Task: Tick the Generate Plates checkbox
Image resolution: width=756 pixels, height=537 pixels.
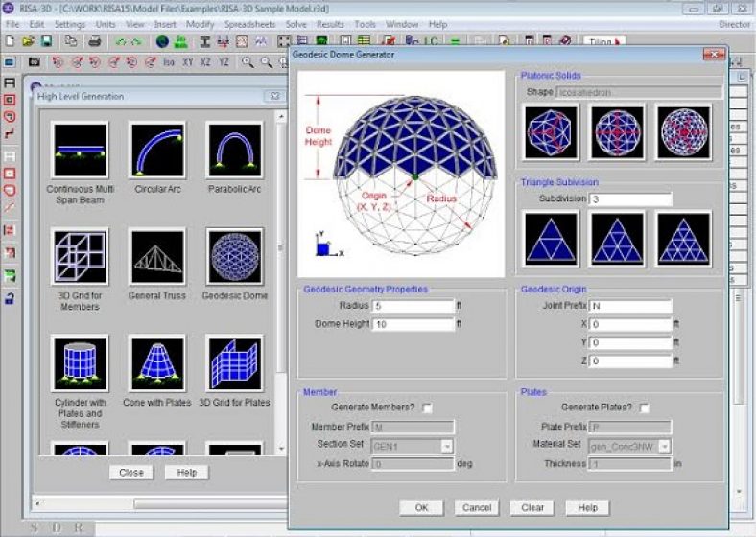Action: [x=645, y=408]
